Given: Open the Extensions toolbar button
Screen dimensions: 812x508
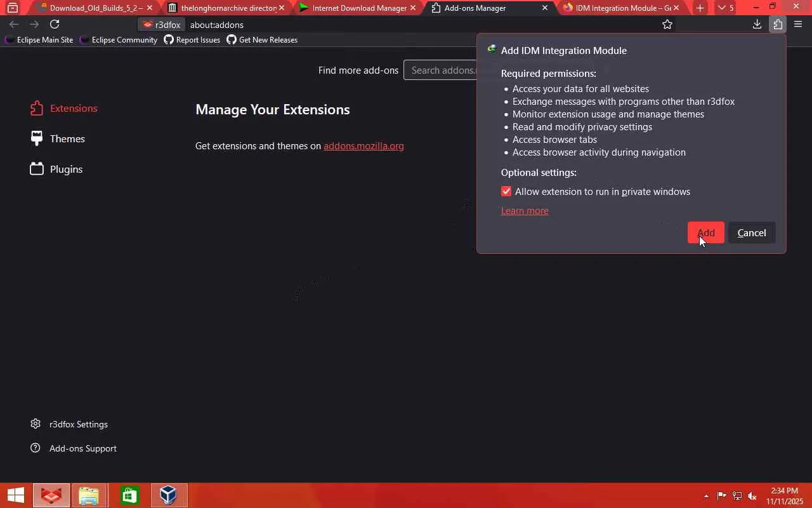Looking at the screenshot, I should (x=778, y=25).
